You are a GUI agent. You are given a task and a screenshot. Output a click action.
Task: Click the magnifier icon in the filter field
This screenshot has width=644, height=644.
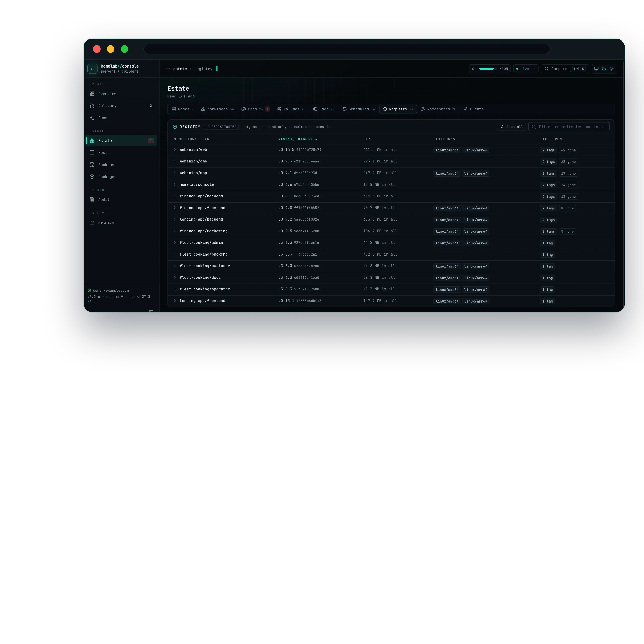(x=534, y=127)
